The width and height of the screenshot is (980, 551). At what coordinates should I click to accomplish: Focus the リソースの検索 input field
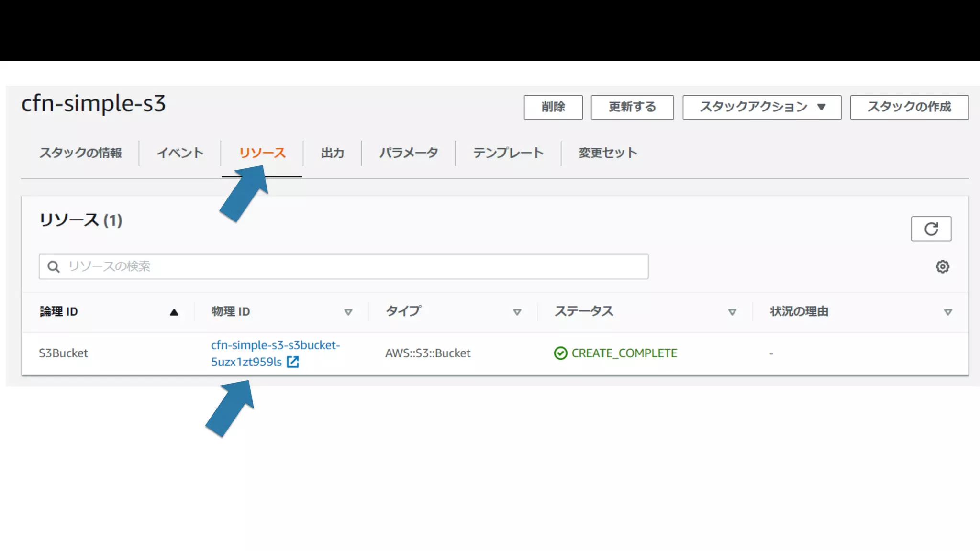tap(354, 266)
